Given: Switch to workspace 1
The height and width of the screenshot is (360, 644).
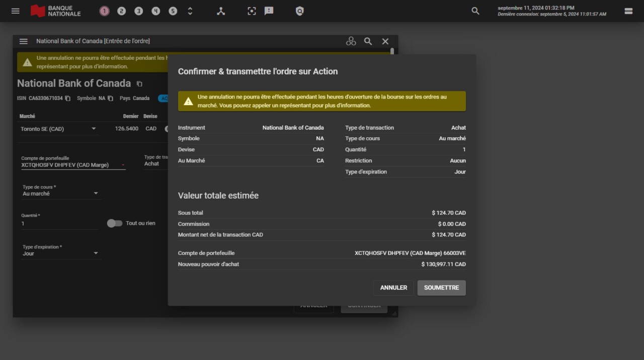Looking at the screenshot, I should click(x=104, y=11).
